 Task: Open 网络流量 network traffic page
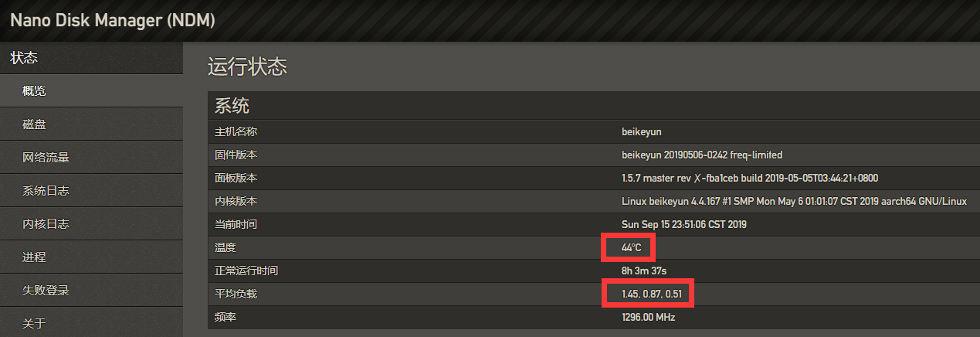pyautogui.click(x=46, y=158)
